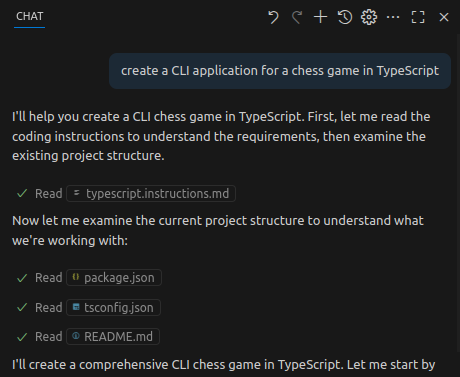Start a new chat with plus icon
Screen dimensions: 460x377
[321, 17]
